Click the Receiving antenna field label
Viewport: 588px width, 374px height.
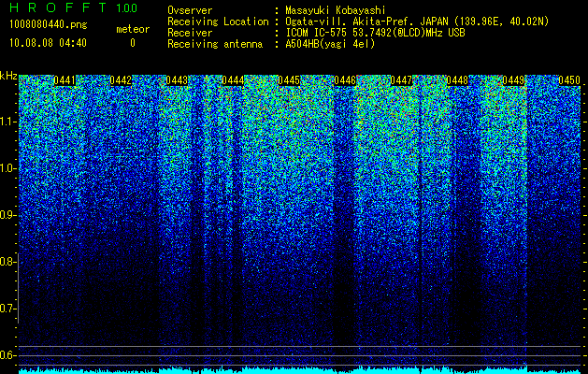(215, 44)
